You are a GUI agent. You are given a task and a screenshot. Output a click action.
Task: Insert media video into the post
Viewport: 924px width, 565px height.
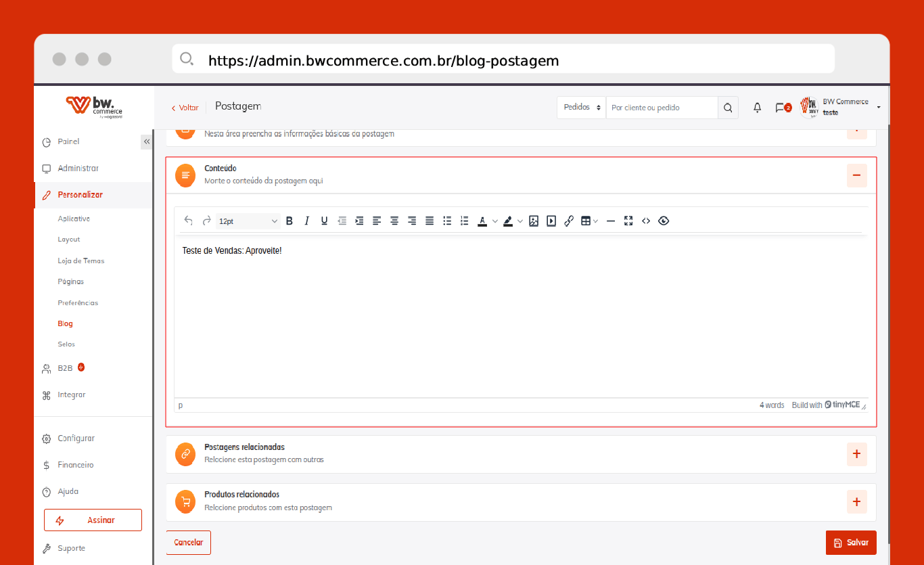(x=551, y=221)
